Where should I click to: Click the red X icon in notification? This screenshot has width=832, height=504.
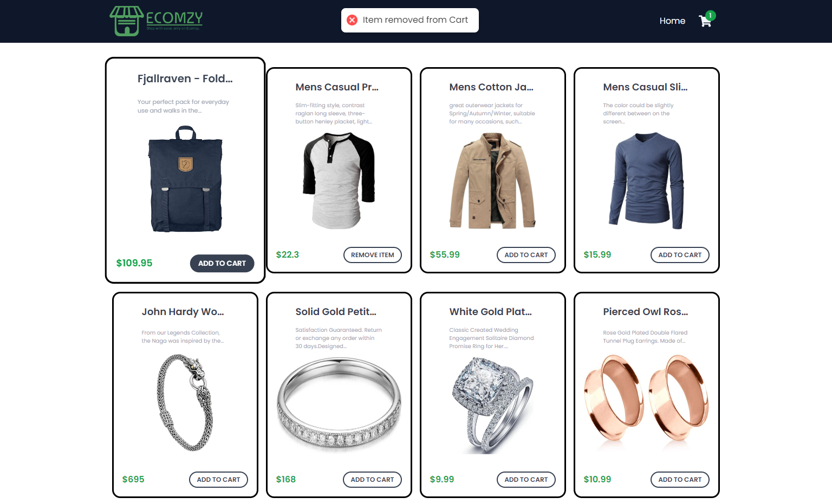click(352, 20)
